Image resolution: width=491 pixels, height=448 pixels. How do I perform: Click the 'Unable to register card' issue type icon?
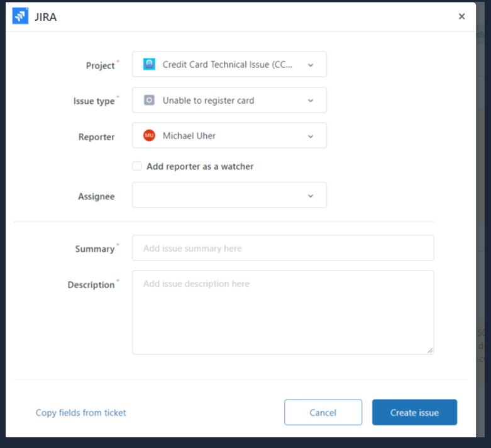pos(149,100)
